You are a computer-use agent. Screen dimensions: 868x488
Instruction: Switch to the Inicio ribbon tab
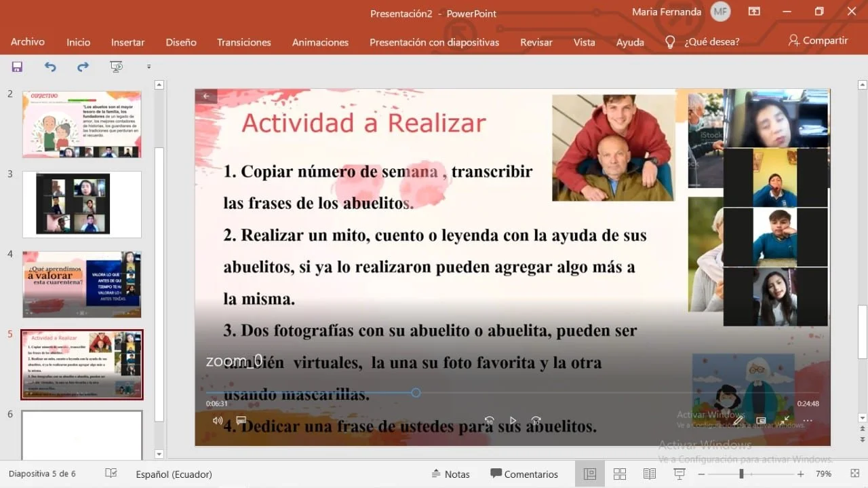(78, 42)
